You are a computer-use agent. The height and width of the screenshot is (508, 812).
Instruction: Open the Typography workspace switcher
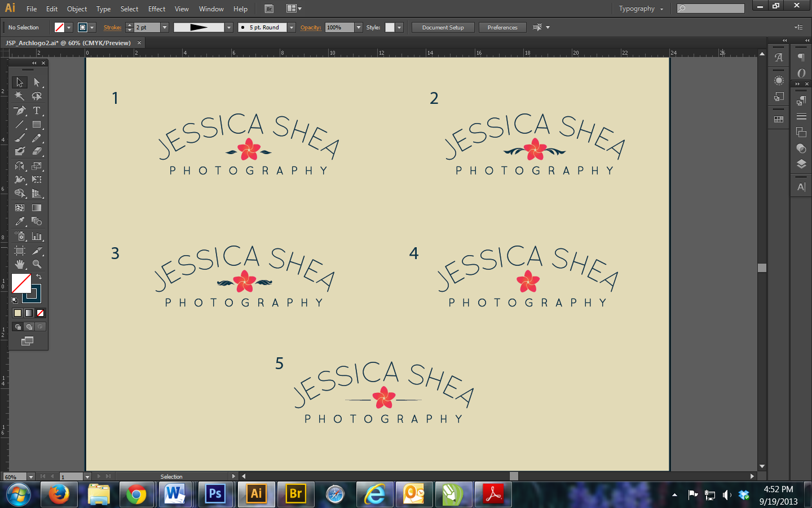(x=641, y=8)
